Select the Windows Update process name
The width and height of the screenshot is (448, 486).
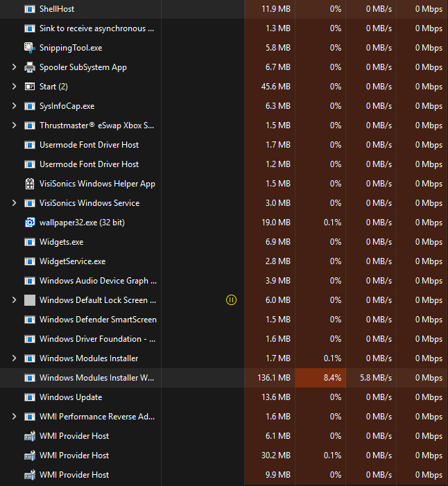pyautogui.click(x=71, y=397)
